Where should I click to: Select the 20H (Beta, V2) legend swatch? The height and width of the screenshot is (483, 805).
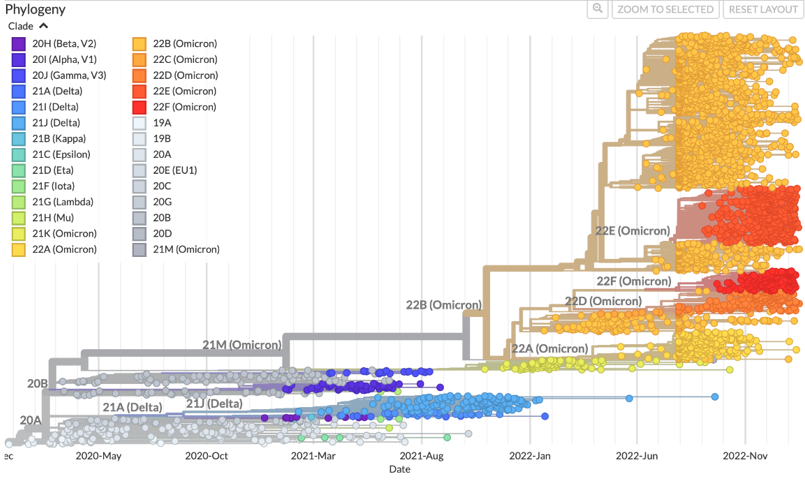pyautogui.click(x=19, y=44)
